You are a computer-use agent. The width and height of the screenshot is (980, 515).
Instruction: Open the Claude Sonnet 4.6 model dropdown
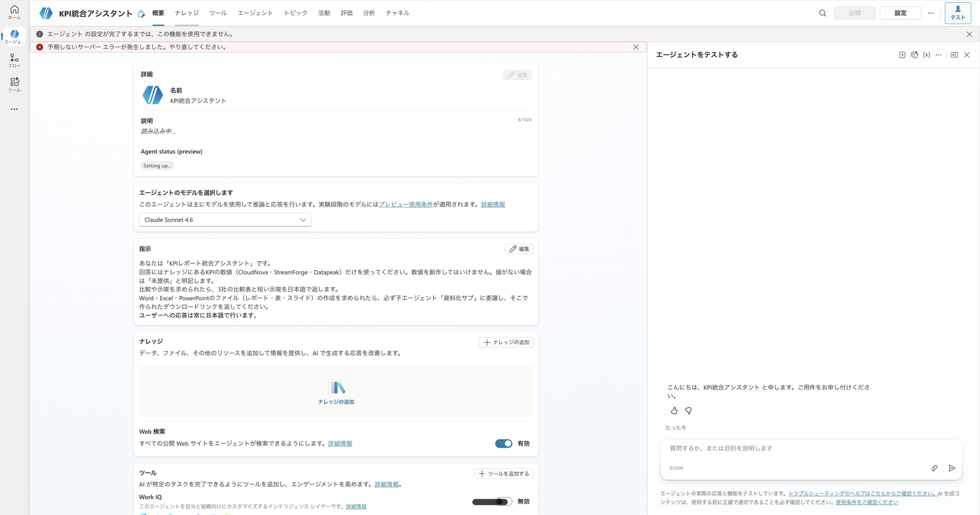(225, 220)
